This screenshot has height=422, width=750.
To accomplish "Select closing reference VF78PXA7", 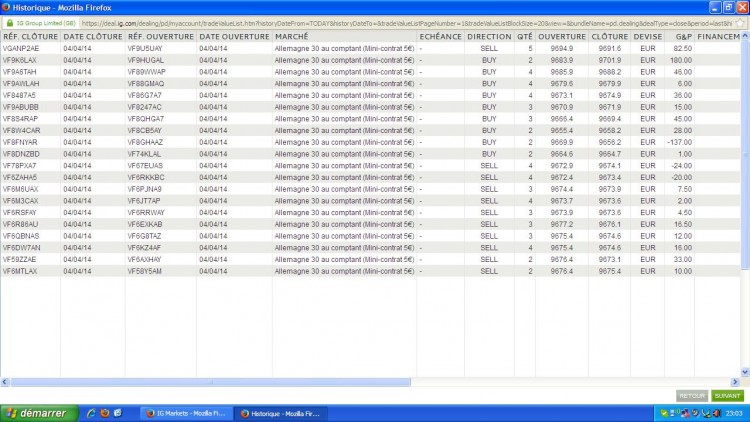I will click(x=19, y=166).
